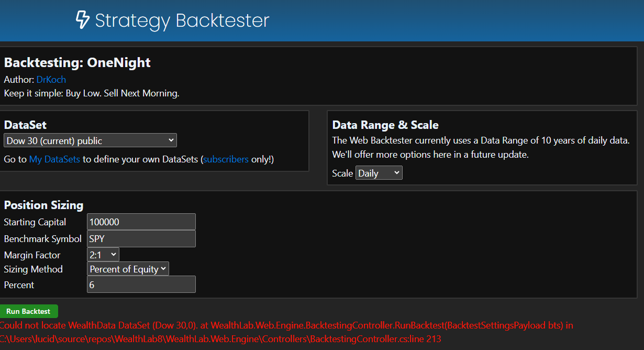Viewport: 644px width, 350px height.
Task: Expand the Scale dropdown set to Daily
Action: pos(379,173)
